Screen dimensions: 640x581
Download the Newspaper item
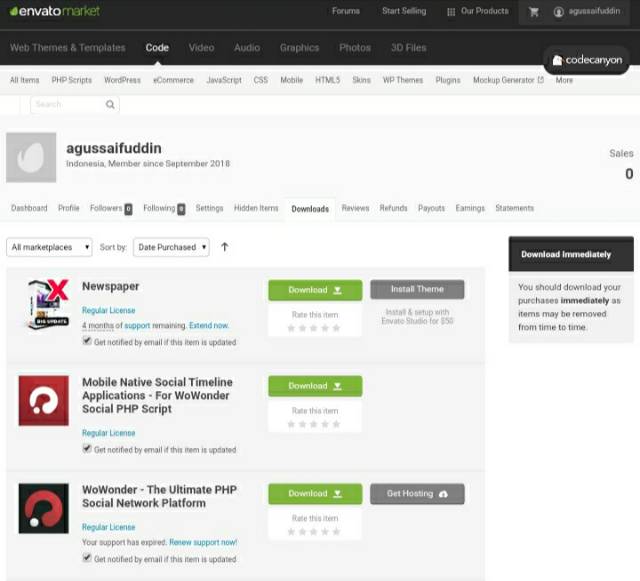(315, 290)
